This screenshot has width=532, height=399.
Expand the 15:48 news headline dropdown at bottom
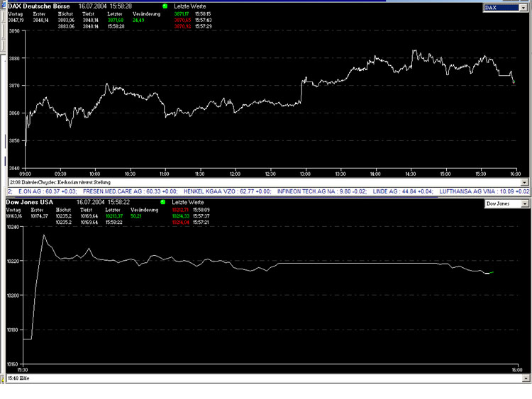click(525, 379)
